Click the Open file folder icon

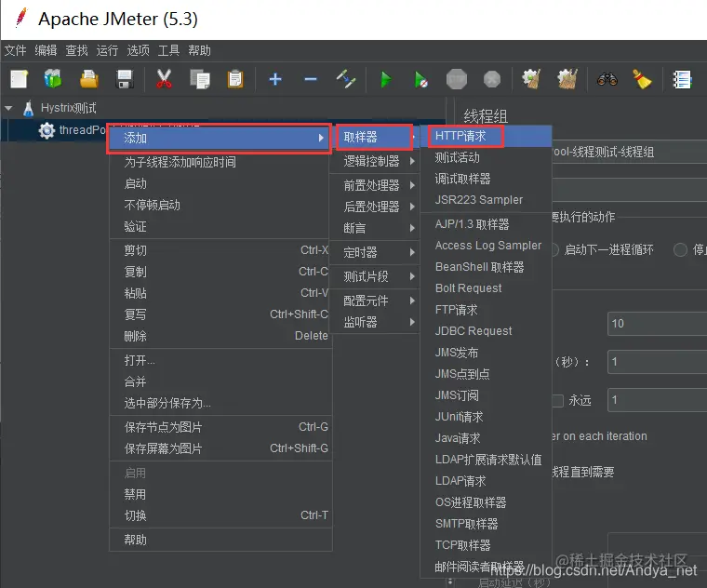click(x=88, y=79)
